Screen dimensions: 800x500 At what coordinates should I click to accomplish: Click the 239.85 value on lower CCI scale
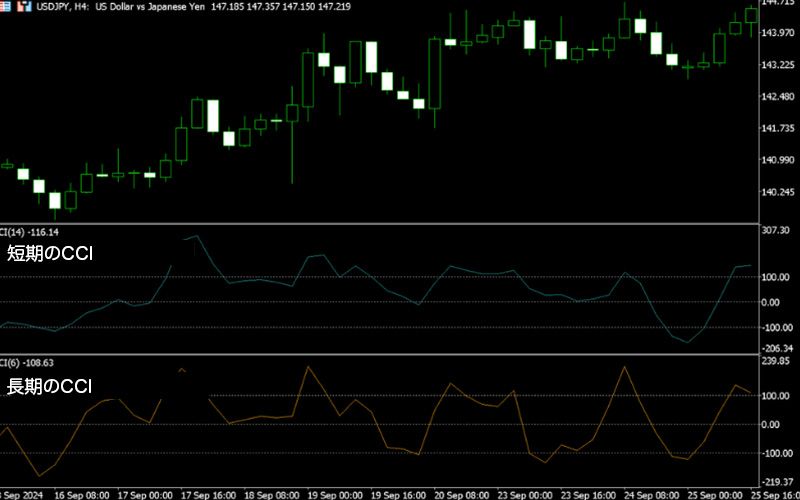(x=776, y=361)
